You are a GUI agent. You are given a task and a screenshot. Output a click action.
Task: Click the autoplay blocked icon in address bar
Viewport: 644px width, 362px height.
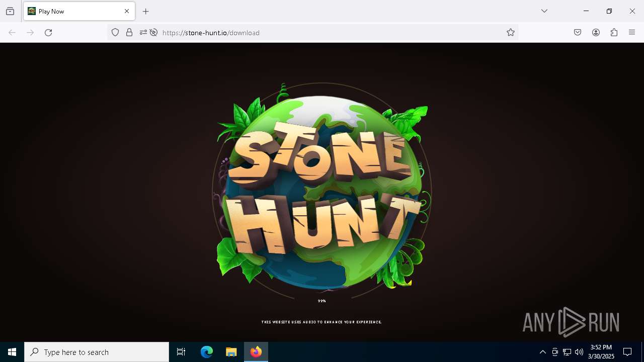tap(154, 33)
